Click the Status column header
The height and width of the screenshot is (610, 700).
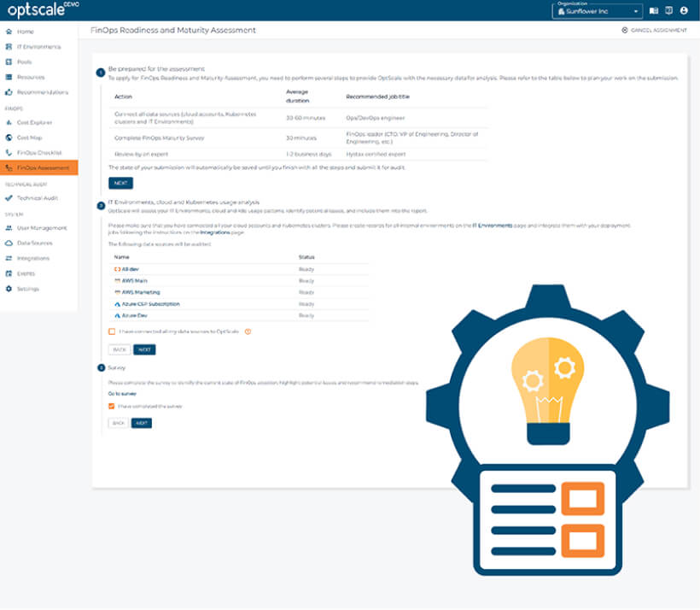point(306,257)
